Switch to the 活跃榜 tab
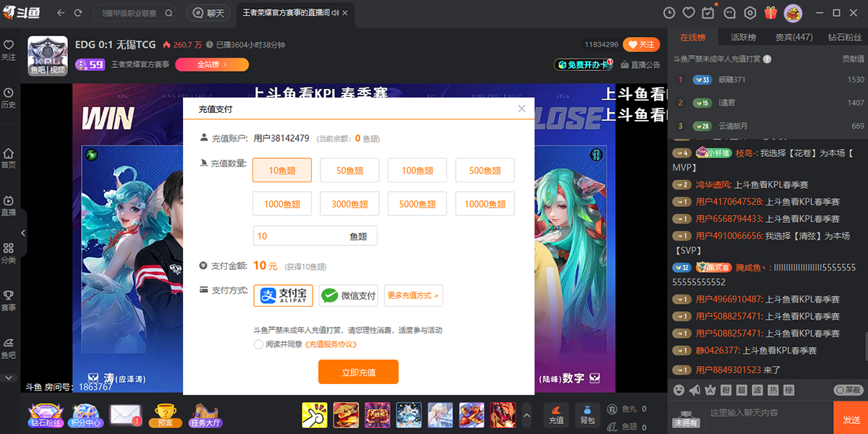Viewport: 868px width, 434px height. tap(743, 37)
